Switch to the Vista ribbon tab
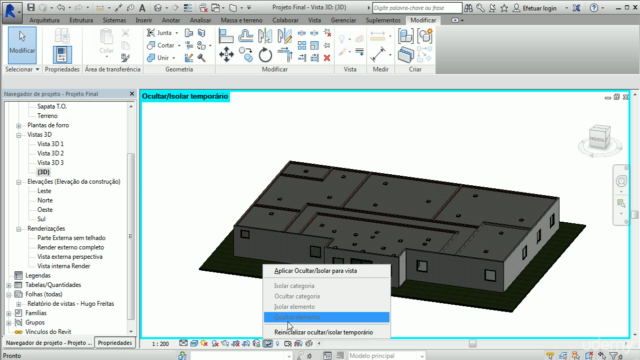The height and width of the screenshot is (360, 640). point(314,20)
